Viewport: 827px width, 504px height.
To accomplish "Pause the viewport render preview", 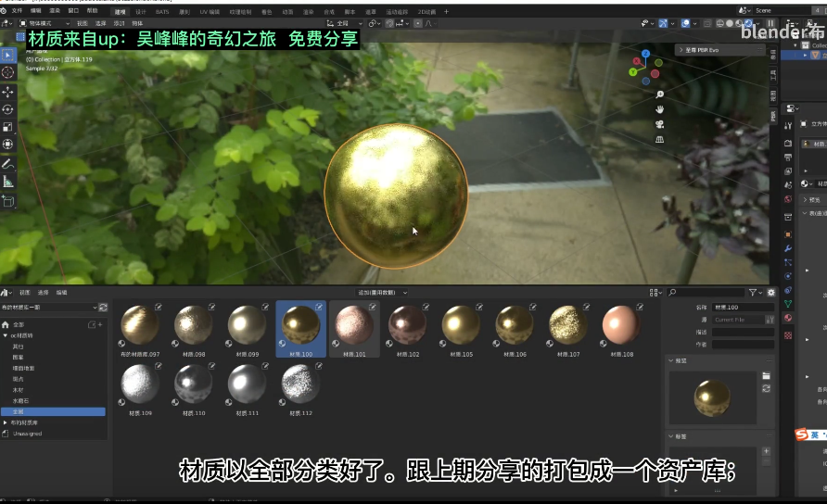I will point(770,23).
